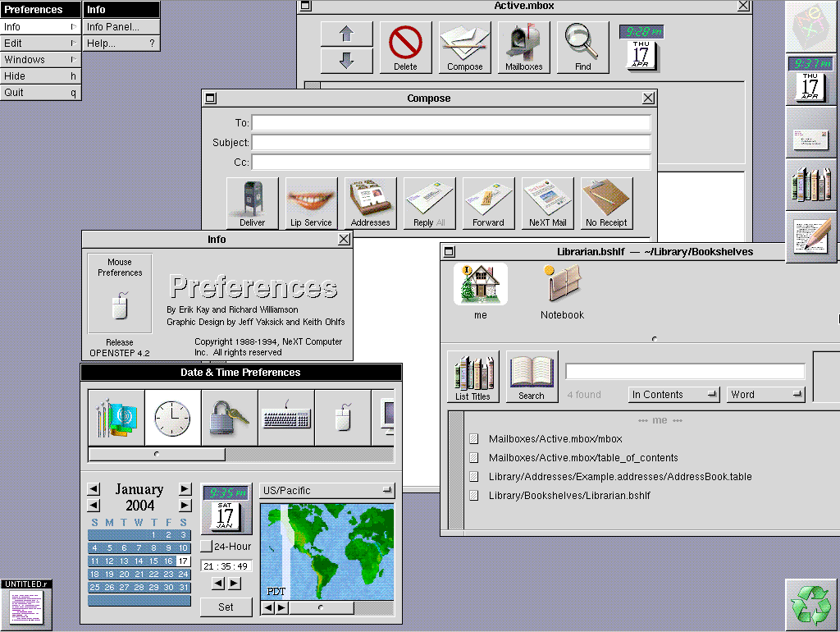Open the Edit submenu in Preferences menu
The image size is (840, 632).
pos(40,44)
